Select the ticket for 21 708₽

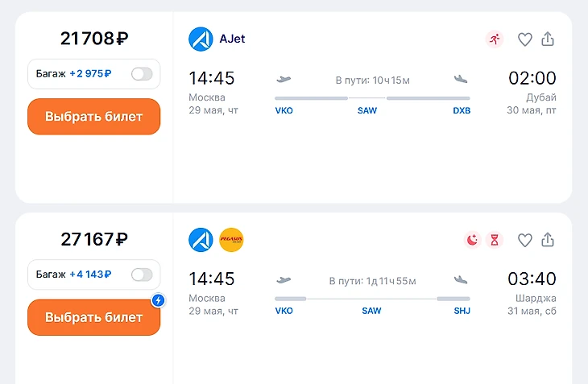93,117
